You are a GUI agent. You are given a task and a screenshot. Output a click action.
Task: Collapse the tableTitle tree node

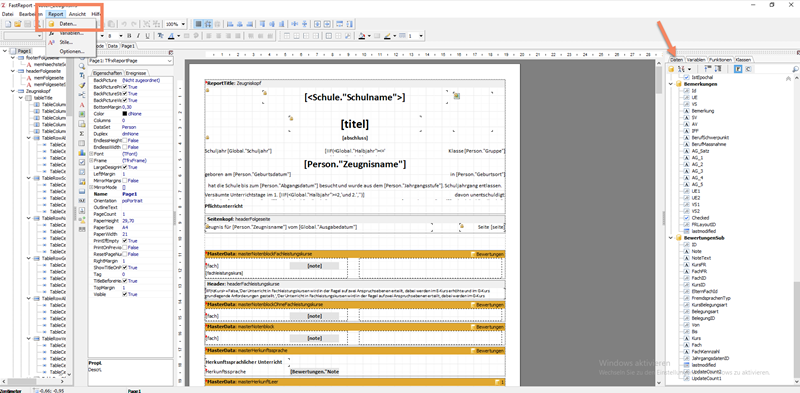click(x=21, y=97)
